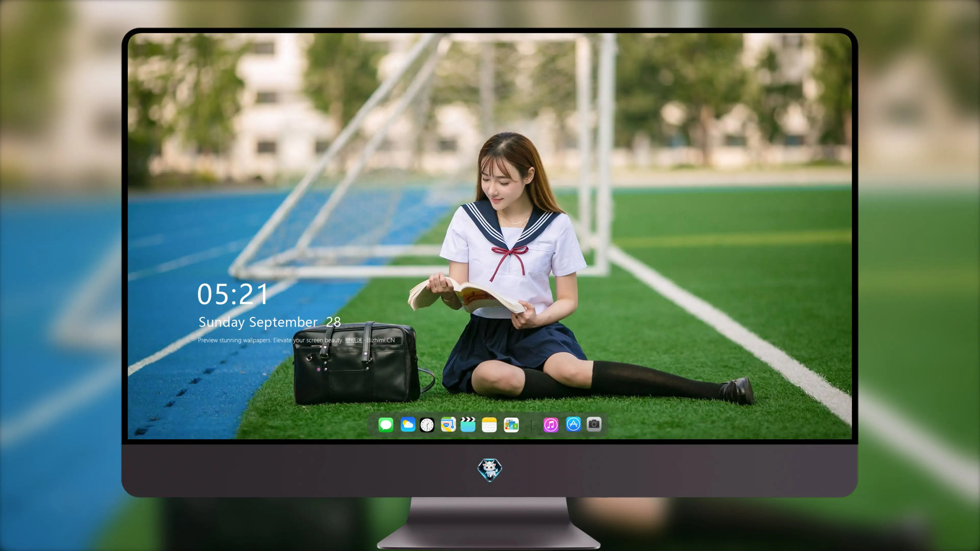Open the Camera app icon
The image size is (980, 551).
click(594, 424)
